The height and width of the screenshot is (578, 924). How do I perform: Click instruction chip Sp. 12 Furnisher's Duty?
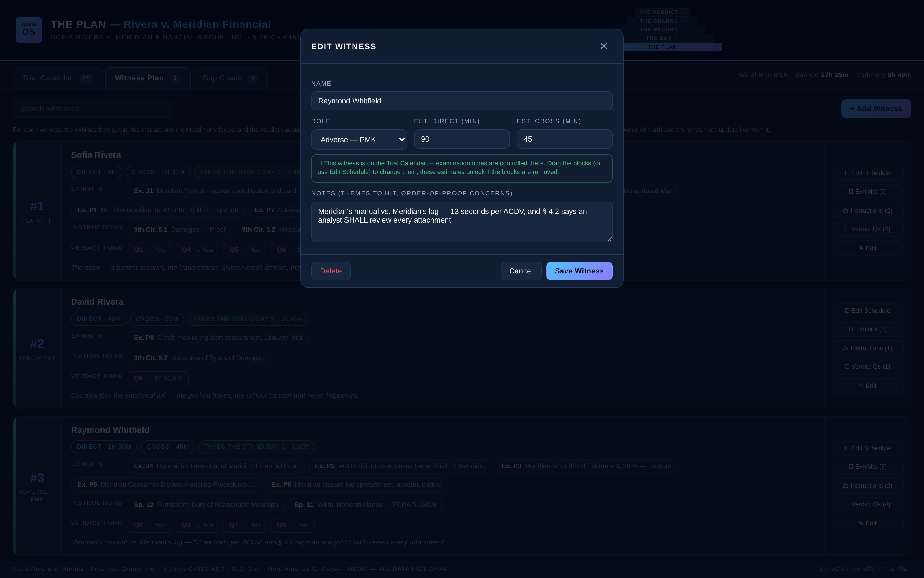(206, 505)
